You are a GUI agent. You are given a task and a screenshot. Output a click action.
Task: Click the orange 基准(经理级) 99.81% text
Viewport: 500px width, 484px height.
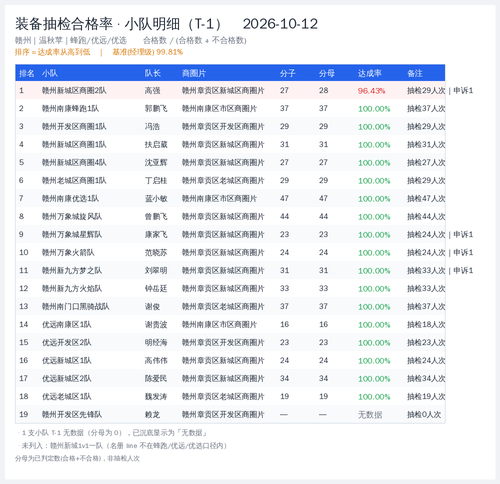[148, 52]
